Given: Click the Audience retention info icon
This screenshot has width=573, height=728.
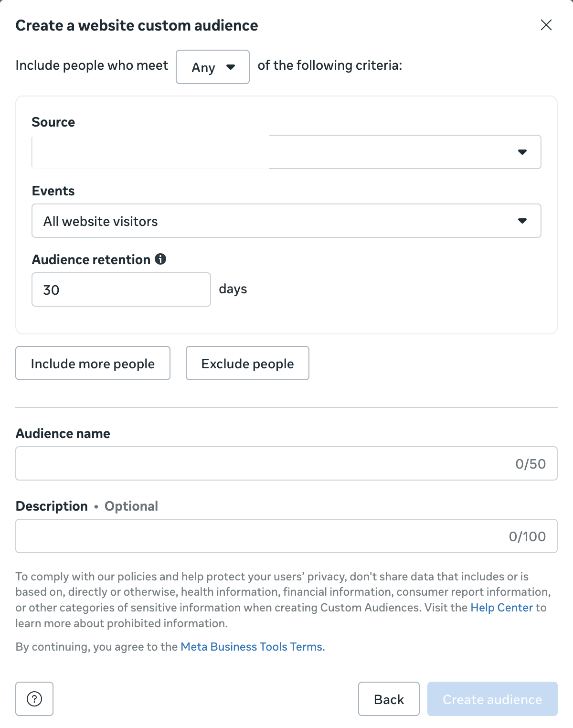Looking at the screenshot, I should (x=160, y=259).
